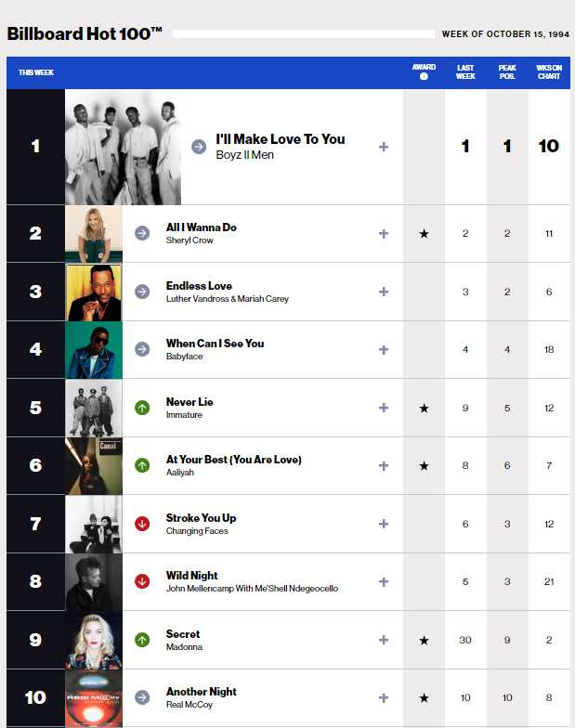Open Luther Vandross & Mariah Carey link

click(228, 299)
